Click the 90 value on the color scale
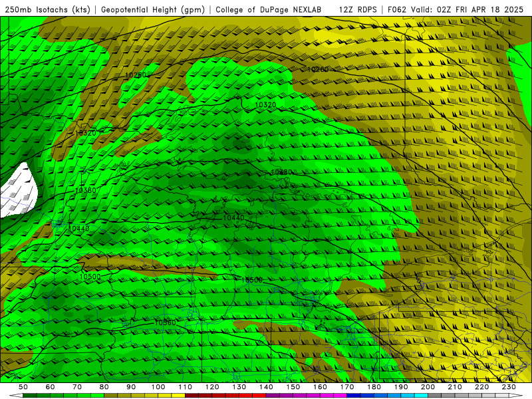532x399 pixels. point(131,387)
